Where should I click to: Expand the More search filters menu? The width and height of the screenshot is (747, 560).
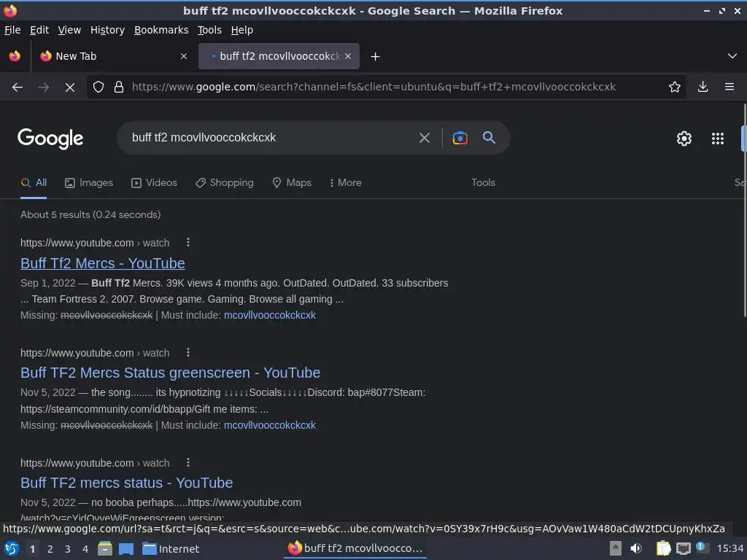click(x=345, y=183)
